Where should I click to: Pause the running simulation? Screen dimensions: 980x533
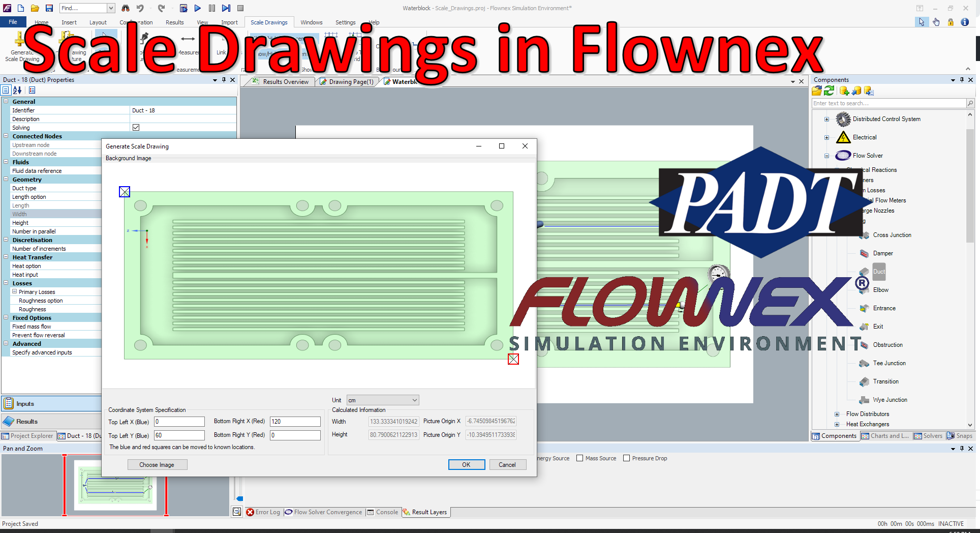(x=212, y=8)
